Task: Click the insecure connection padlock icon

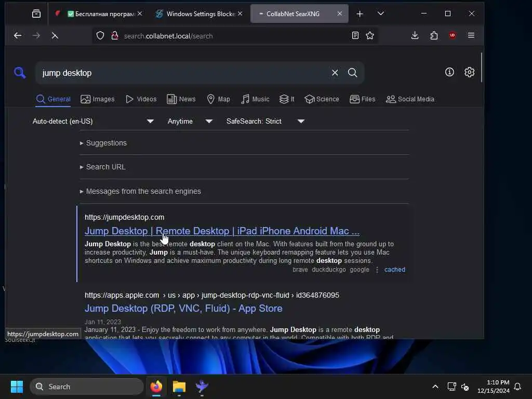Action: coord(115,36)
